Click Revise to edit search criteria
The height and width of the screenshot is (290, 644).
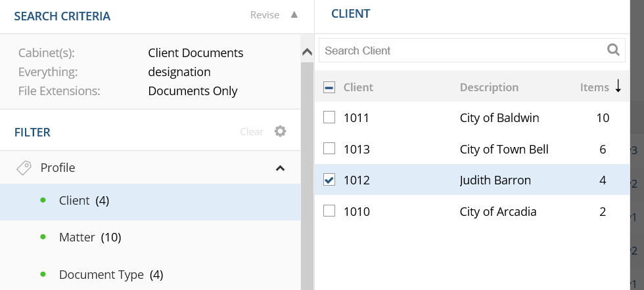click(x=264, y=15)
